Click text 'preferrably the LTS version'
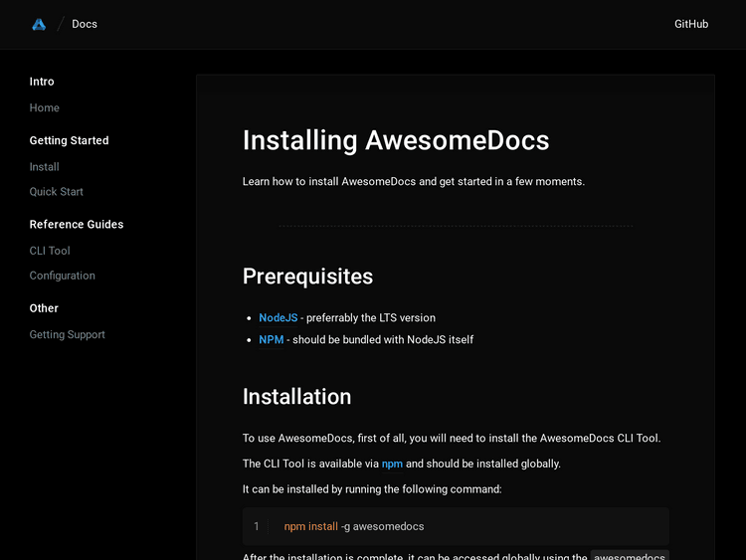The image size is (746, 560). (371, 318)
